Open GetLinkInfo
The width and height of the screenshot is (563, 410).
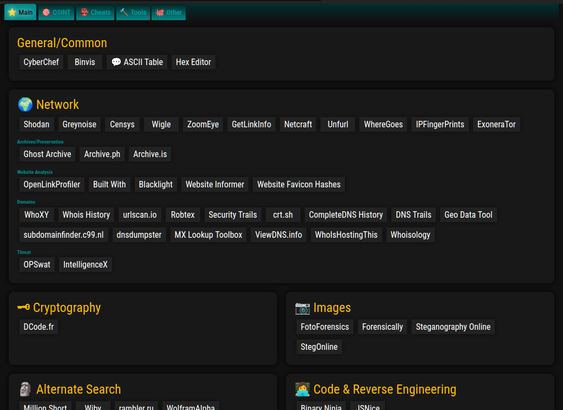tap(251, 124)
